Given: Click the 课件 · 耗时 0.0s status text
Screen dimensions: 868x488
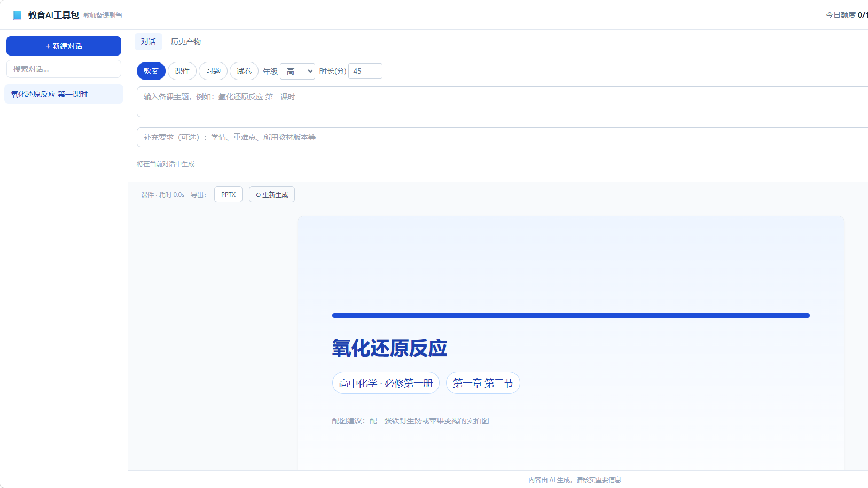Looking at the screenshot, I should coord(162,195).
